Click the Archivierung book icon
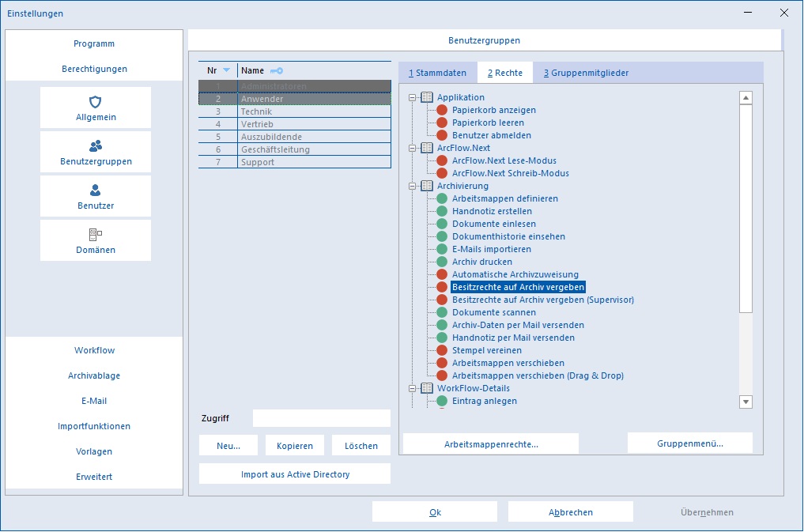Screen dimensions: 804x532 [427, 186]
